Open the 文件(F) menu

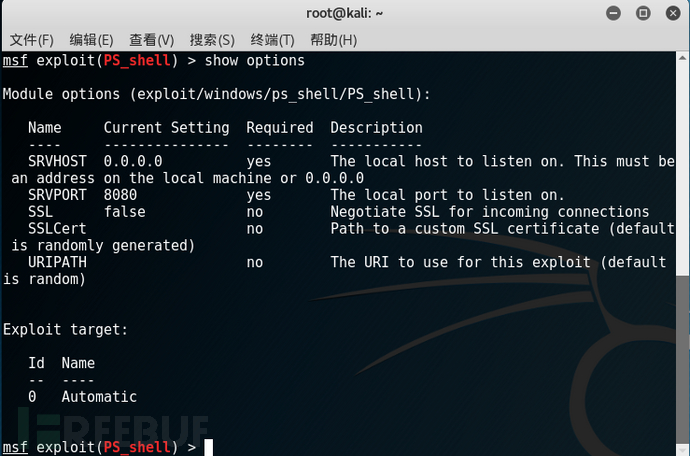(32, 40)
